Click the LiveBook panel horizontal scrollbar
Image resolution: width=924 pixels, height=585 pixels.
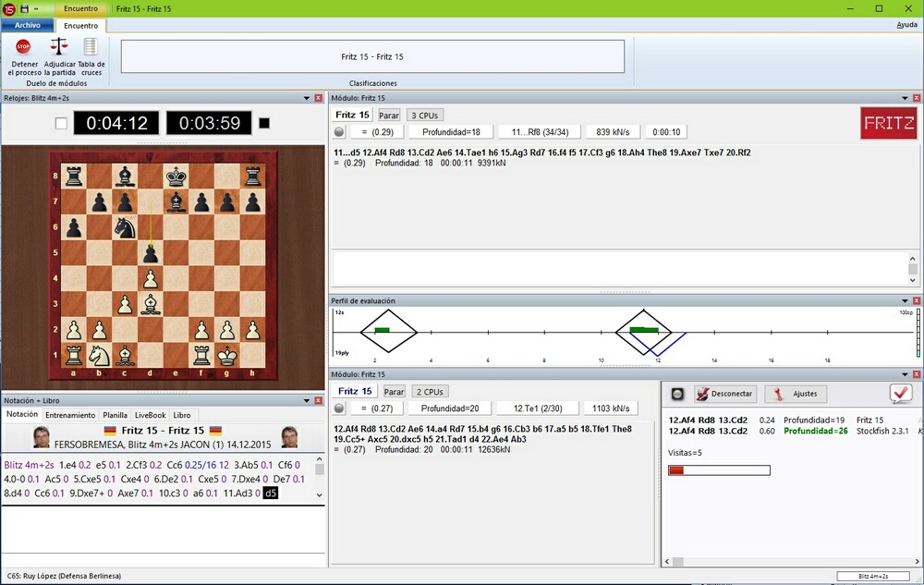tap(793, 562)
